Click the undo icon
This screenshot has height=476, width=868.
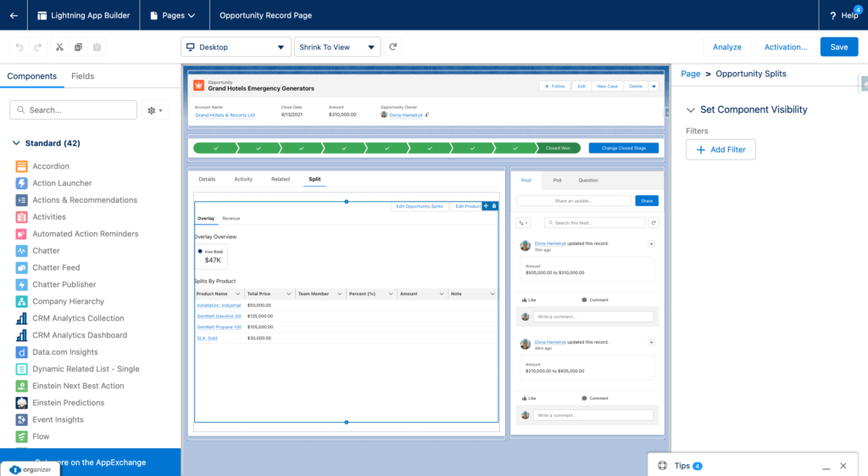[19, 48]
